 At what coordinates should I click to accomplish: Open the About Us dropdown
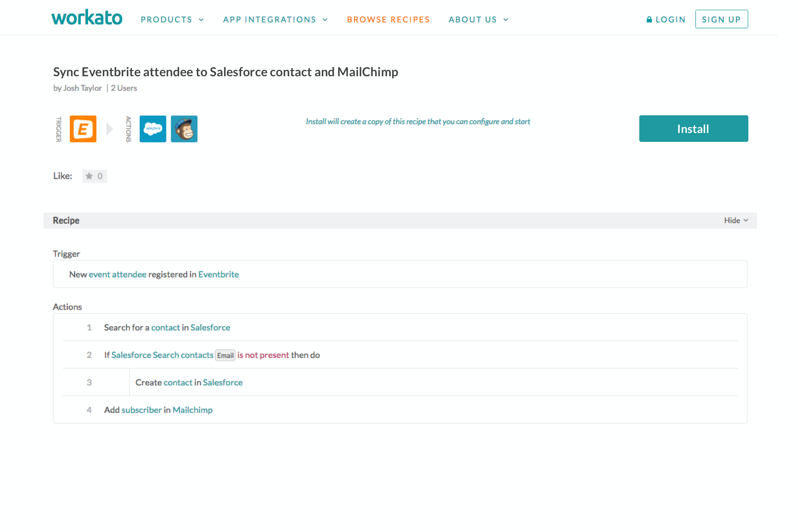point(479,20)
